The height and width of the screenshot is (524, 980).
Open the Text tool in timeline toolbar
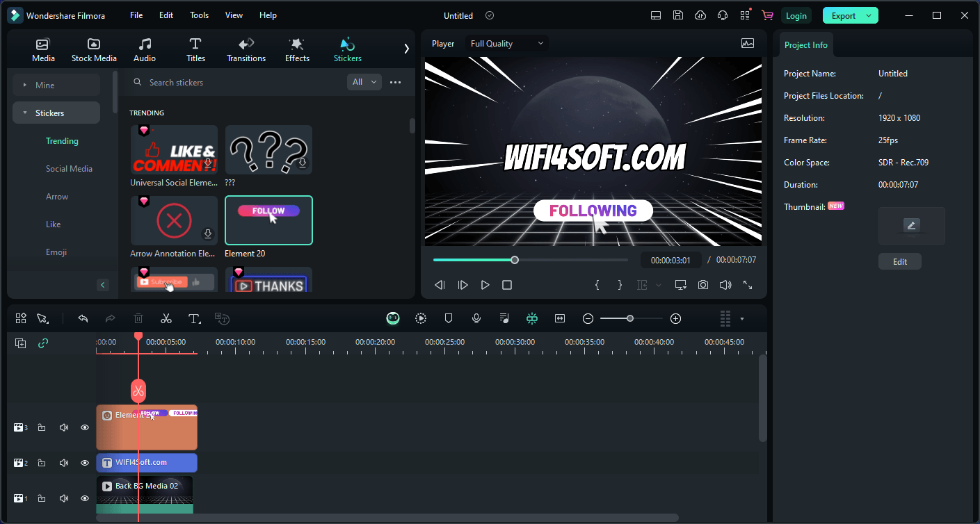click(195, 318)
